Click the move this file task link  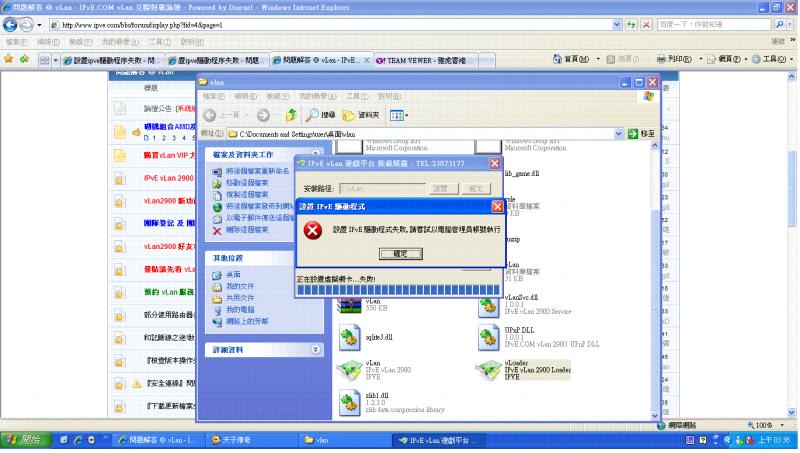click(x=247, y=183)
